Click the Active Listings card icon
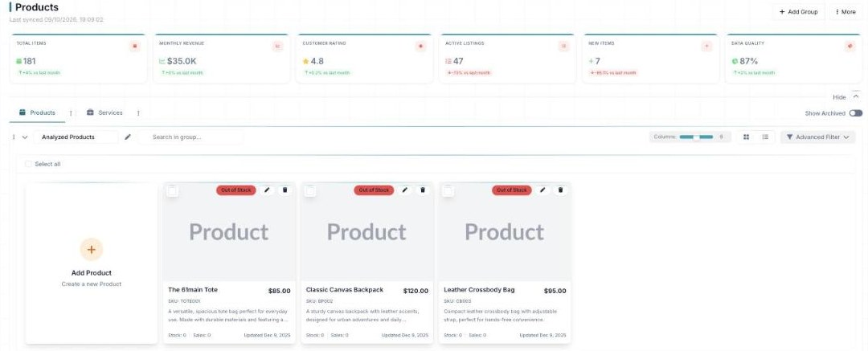 563,47
